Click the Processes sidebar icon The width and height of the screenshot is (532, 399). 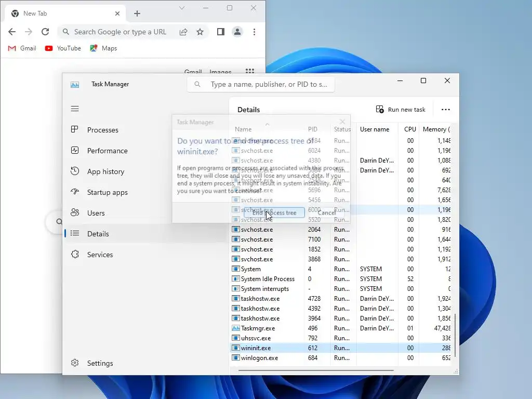point(75,129)
